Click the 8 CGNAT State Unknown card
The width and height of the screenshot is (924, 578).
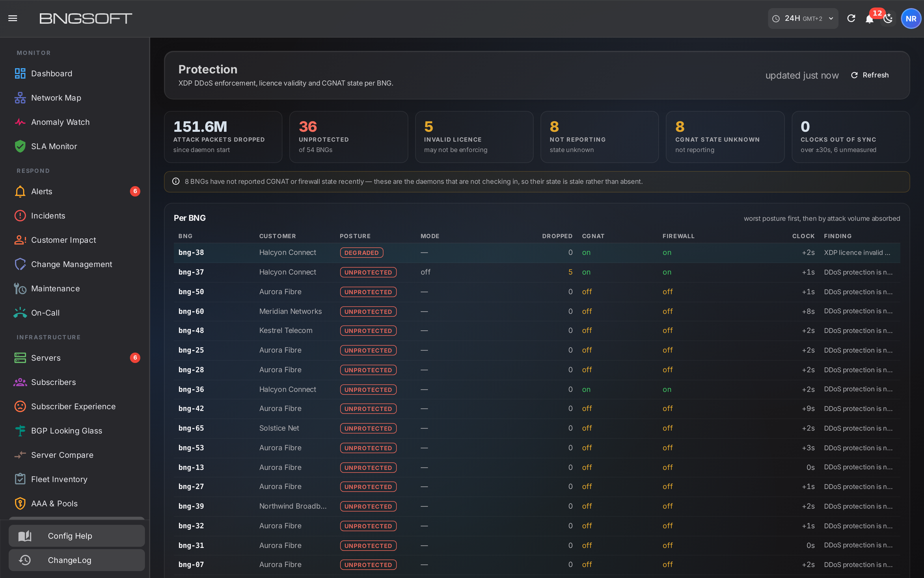point(725,137)
